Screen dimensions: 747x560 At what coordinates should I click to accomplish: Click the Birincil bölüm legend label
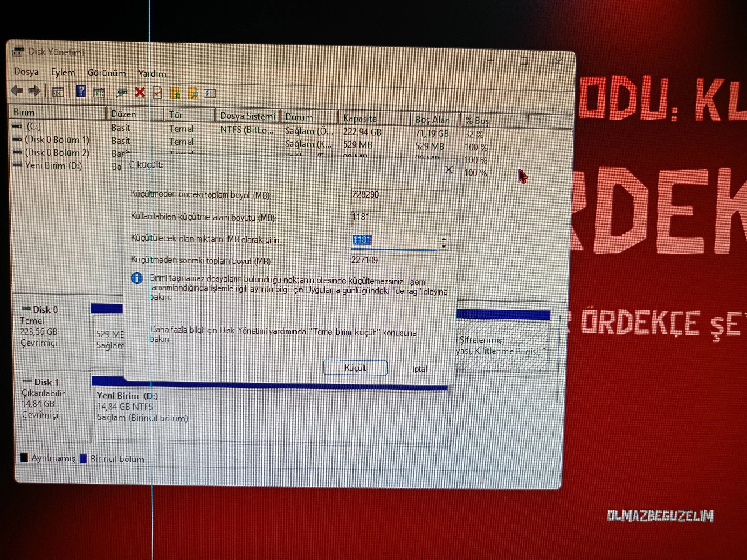(117, 459)
